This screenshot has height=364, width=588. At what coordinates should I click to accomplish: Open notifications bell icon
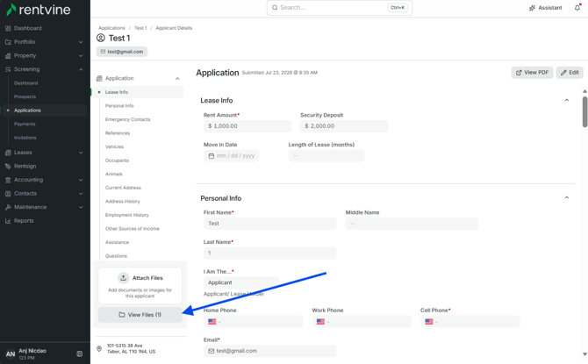(577, 8)
